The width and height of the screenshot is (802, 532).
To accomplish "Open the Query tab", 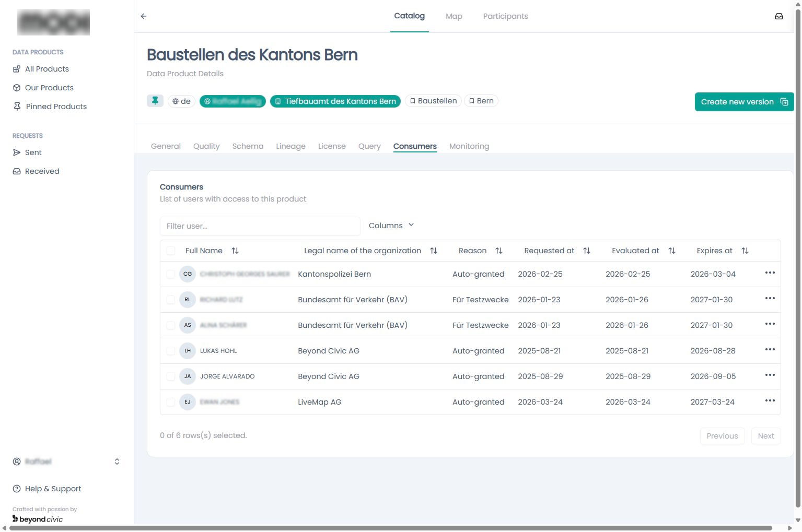I will (x=369, y=146).
